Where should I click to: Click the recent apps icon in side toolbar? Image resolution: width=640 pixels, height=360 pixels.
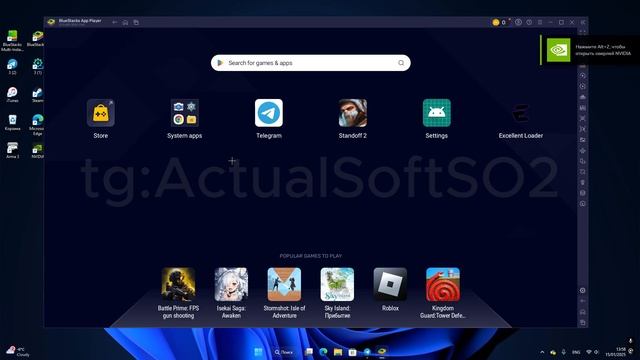point(583,322)
